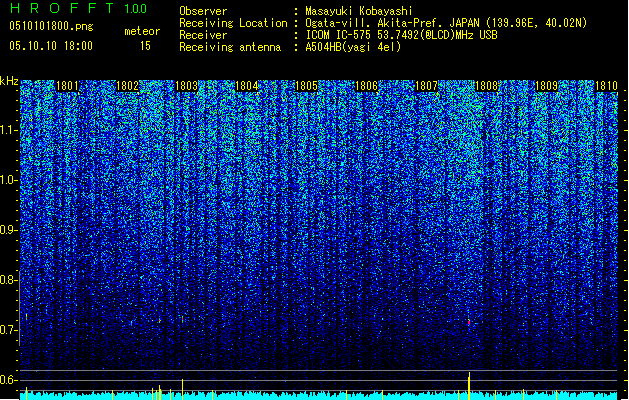629x400 pixels.
Task: Click the meteor count 15
Action: (x=145, y=46)
